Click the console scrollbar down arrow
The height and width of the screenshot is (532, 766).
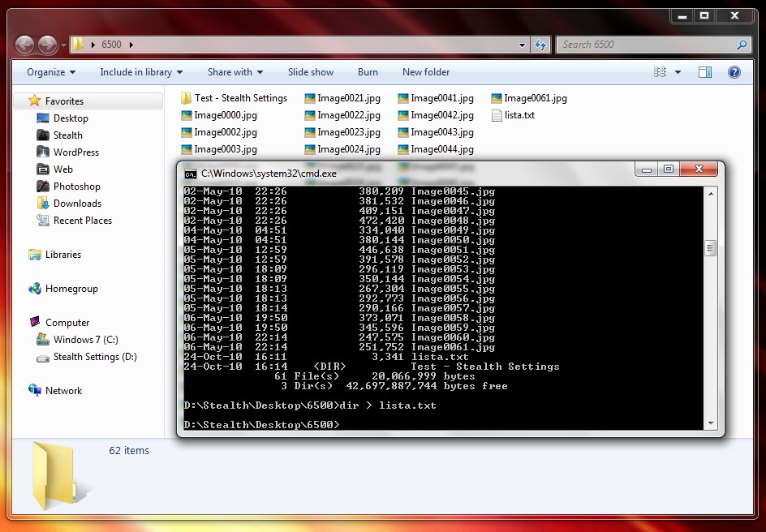711,423
